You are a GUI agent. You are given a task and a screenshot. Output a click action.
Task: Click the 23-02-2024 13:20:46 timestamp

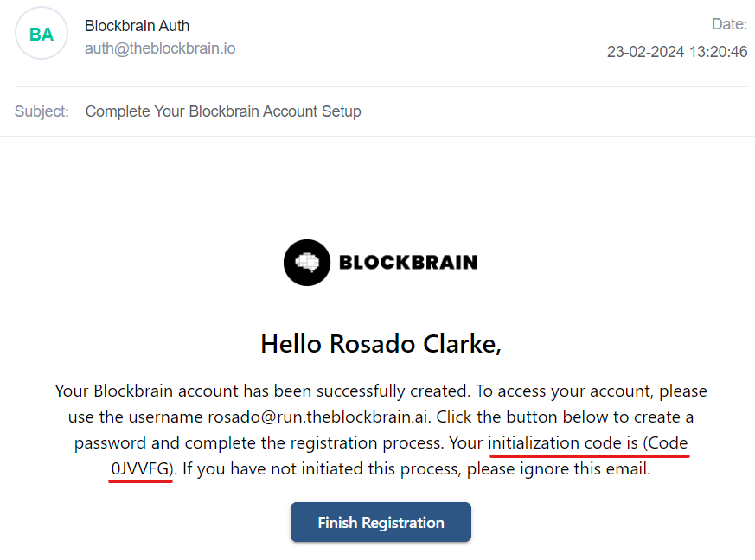click(x=677, y=52)
